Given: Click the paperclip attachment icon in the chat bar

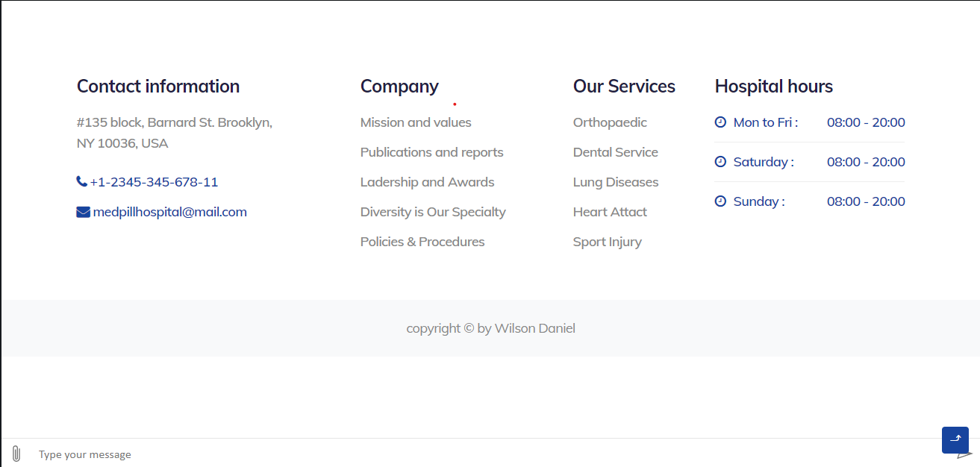Looking at the screenshot, I should [16, 453].
